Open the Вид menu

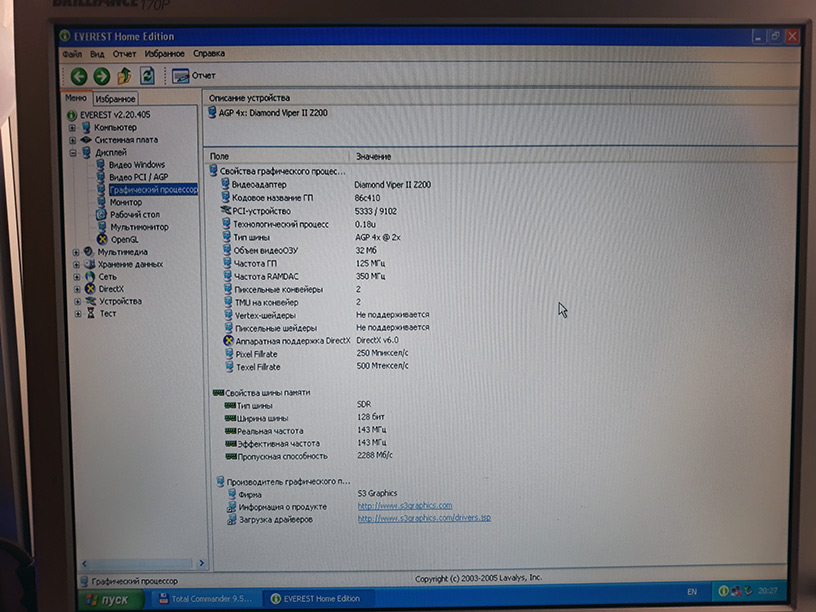(97, 54)
